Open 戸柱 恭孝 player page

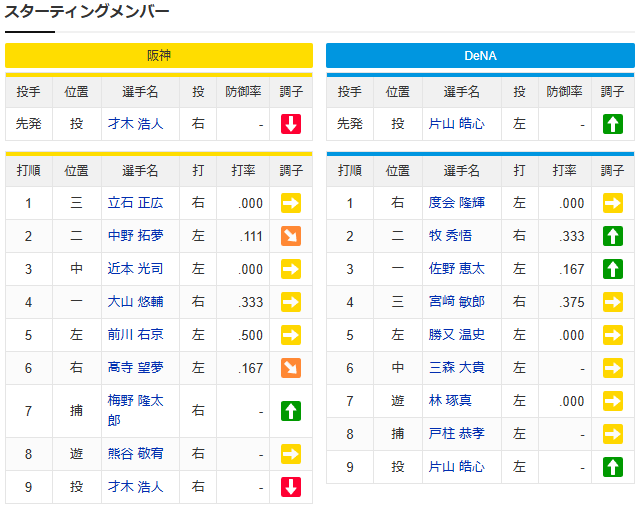click(x=456, y=434)
